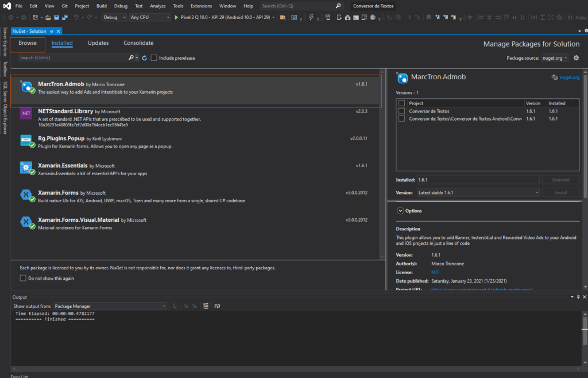Open the Extensions menu
The image size is (588, 378).
click(x=201, y=6)
